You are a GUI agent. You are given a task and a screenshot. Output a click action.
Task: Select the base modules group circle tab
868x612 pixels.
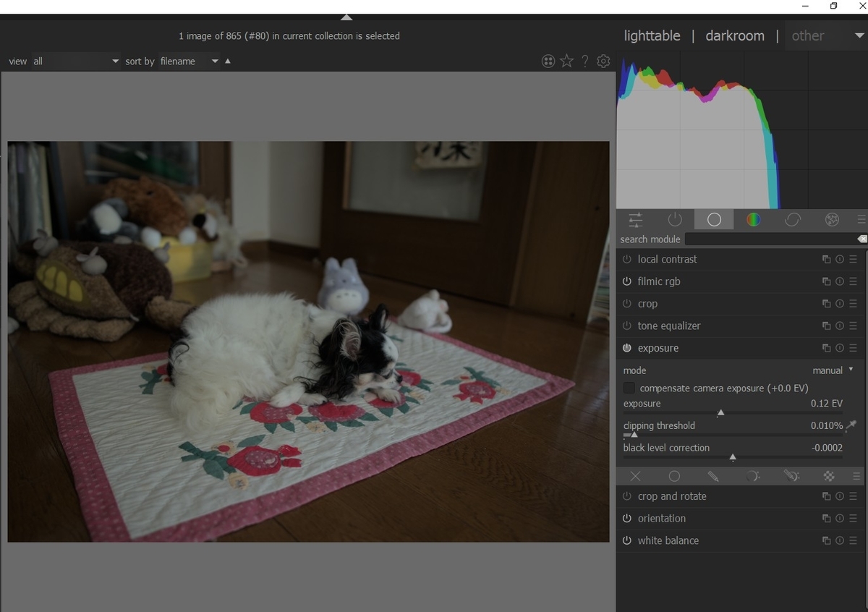[714, 219]
